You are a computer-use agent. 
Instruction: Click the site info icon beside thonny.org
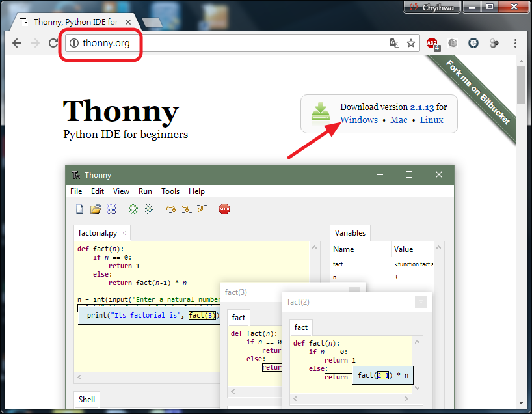tap(74, 43)
